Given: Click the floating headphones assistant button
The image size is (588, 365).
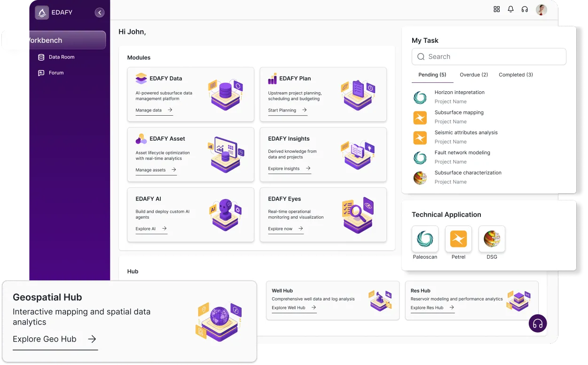Looking at the screenshot, I should [x=537, y=324].
